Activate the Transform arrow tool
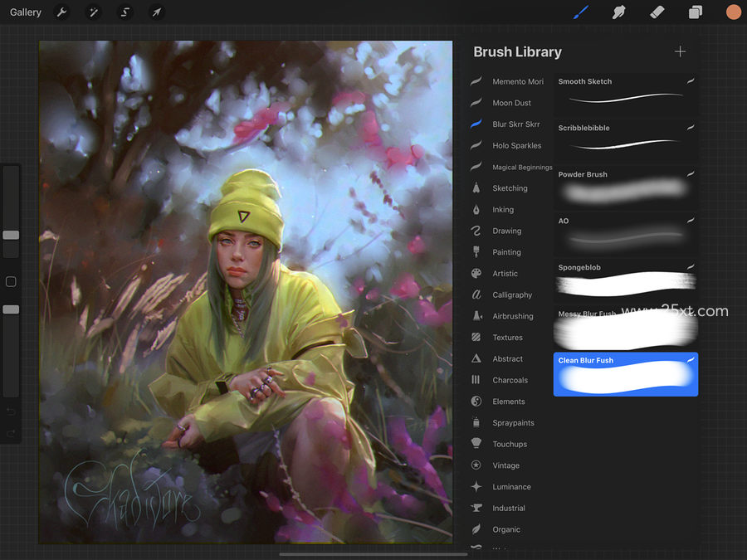Screen dimensions: 747x560 [x=157, y=12]
